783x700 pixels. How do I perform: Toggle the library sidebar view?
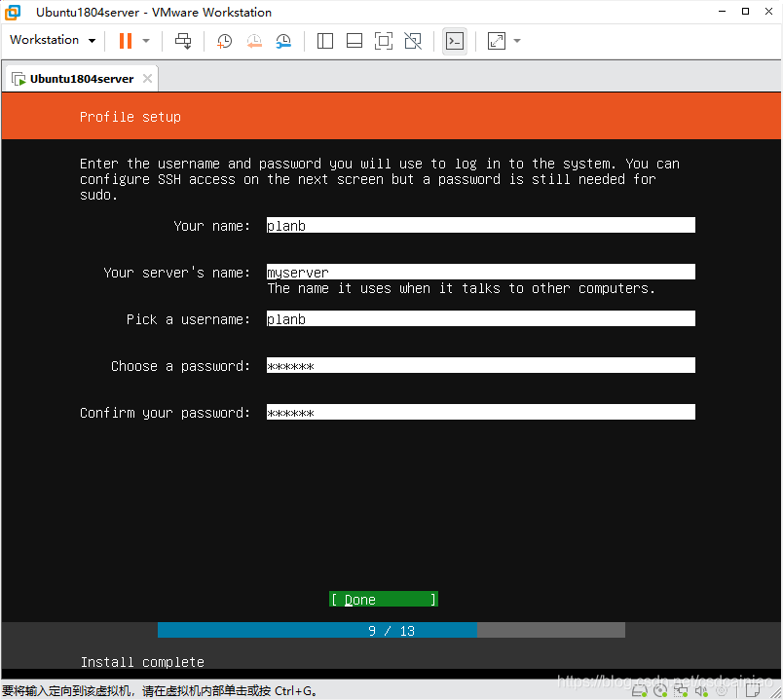click(325, 41)
